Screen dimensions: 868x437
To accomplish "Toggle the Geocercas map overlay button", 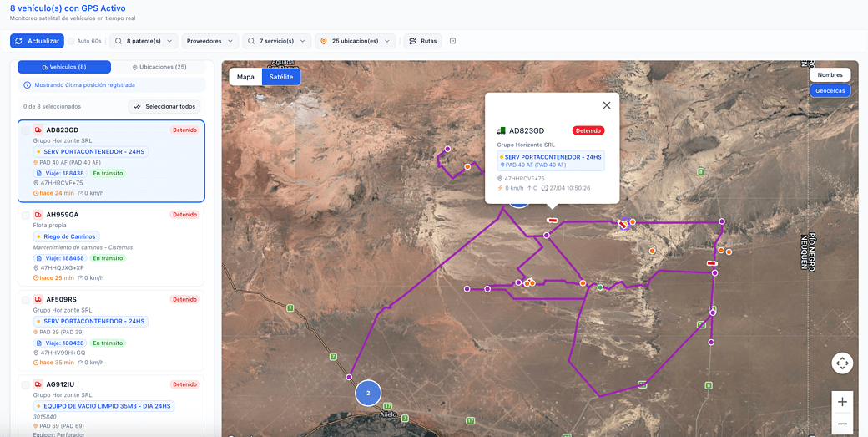I will [x=830, y=91].
